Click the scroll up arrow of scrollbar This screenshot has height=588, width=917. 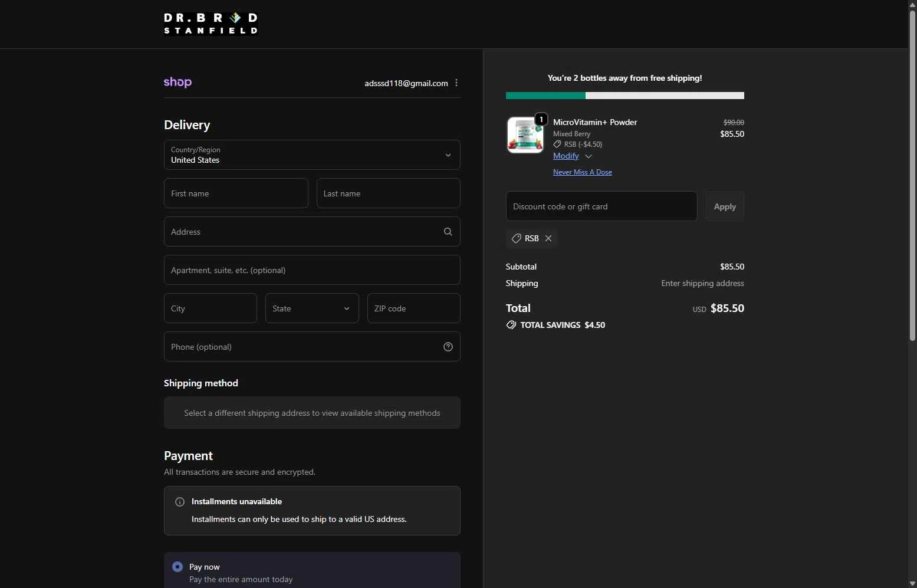(x=912, y=5)
